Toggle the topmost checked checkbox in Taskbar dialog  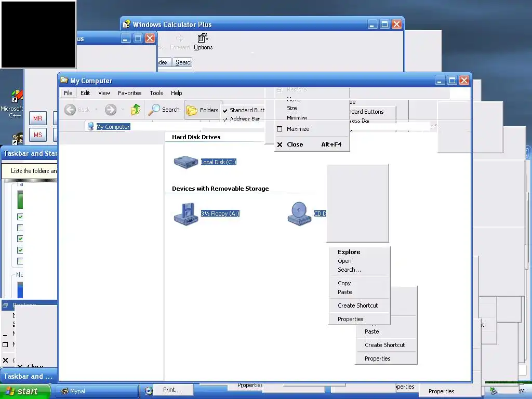(x=20, y=217)
